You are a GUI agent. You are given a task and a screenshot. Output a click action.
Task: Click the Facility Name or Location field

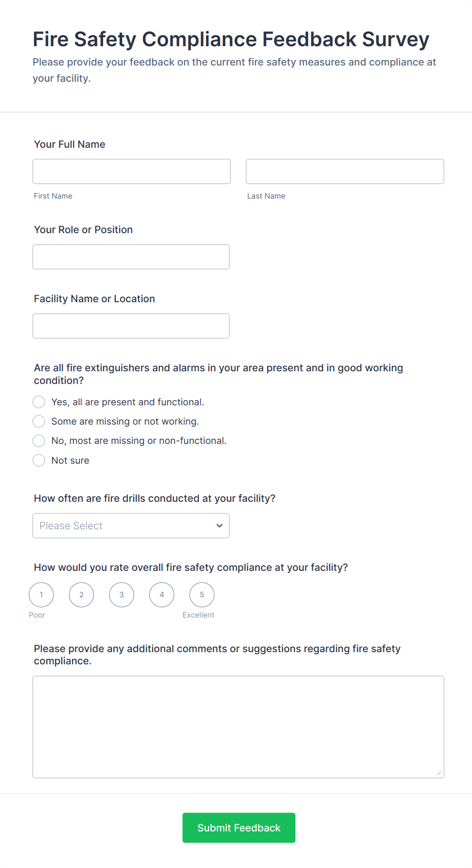coord(131,326)
